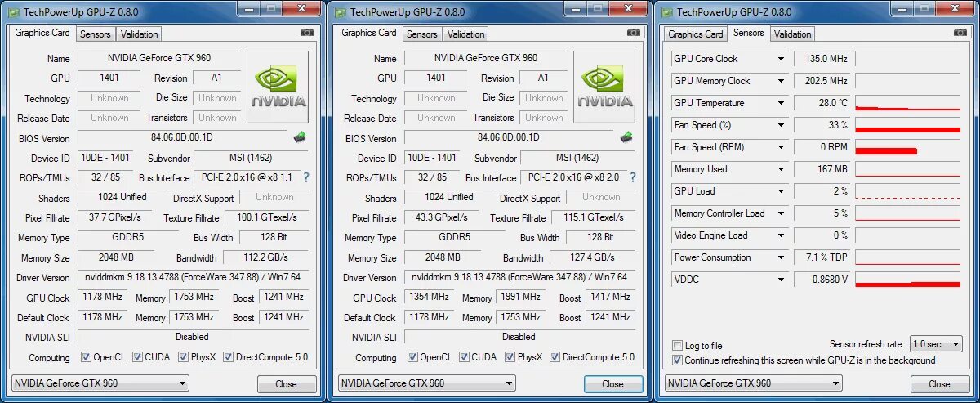Toggle DirectCompute 5.0 checkbox in left window
980x403 pixels.
228,357
